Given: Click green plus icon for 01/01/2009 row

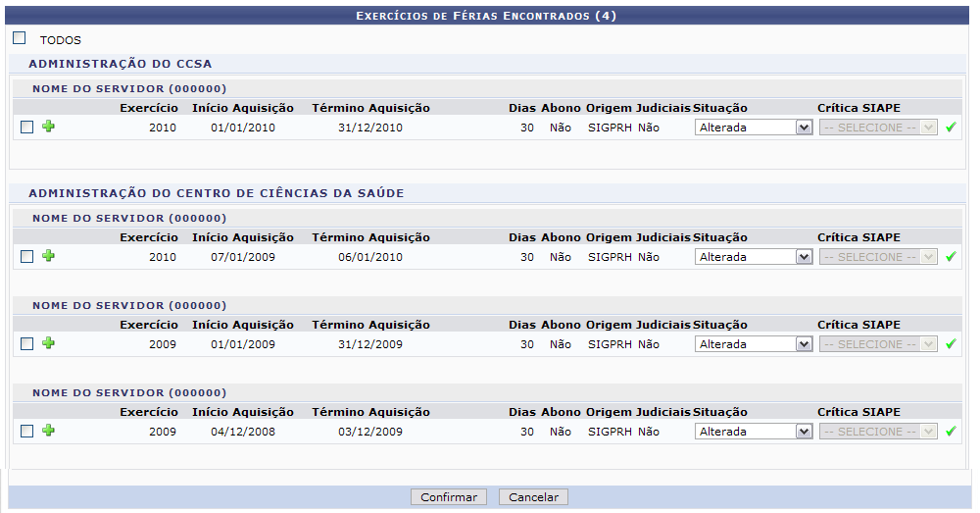Looking at the screenshot, I should pyautogui.click(x=48, y=344).
